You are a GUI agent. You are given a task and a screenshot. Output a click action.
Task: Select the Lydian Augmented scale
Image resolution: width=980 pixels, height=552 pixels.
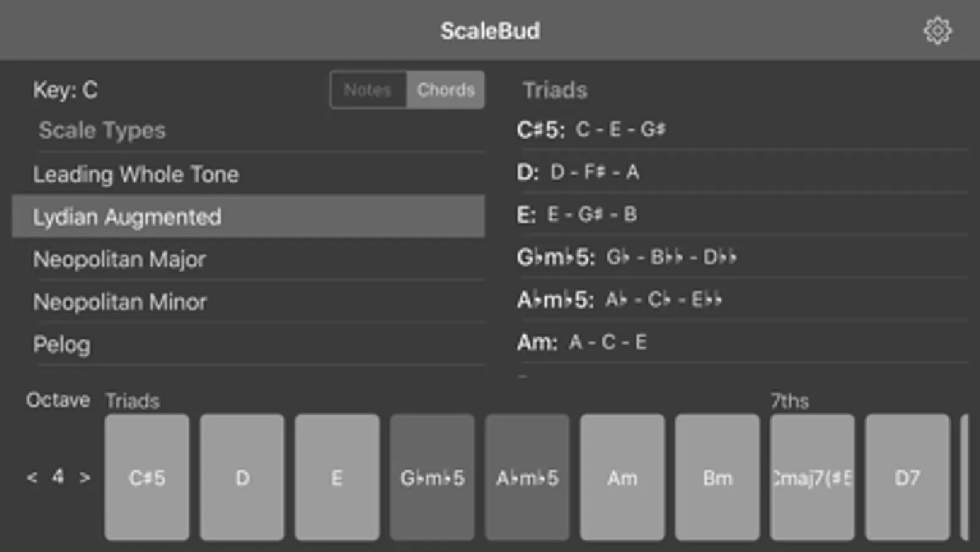[x=127, y=217]
